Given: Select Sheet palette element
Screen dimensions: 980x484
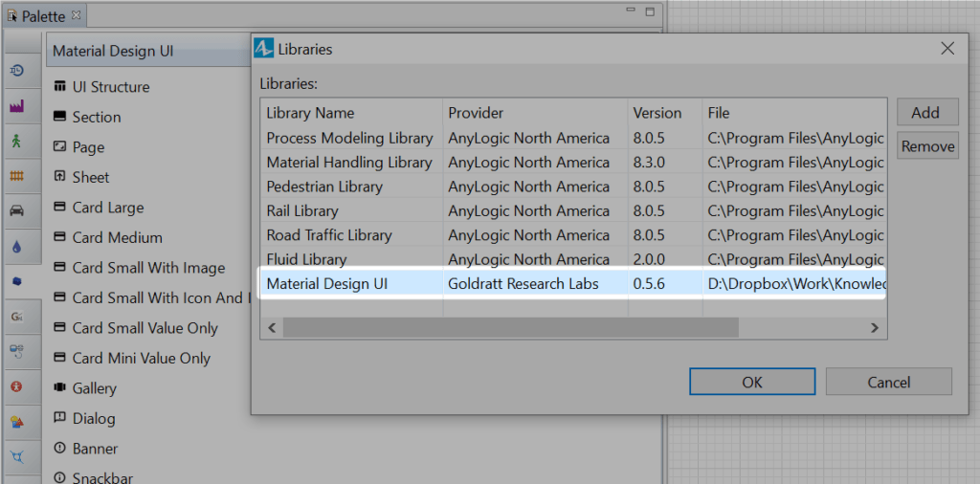Looking at the screenshot, I should [82, 177].
